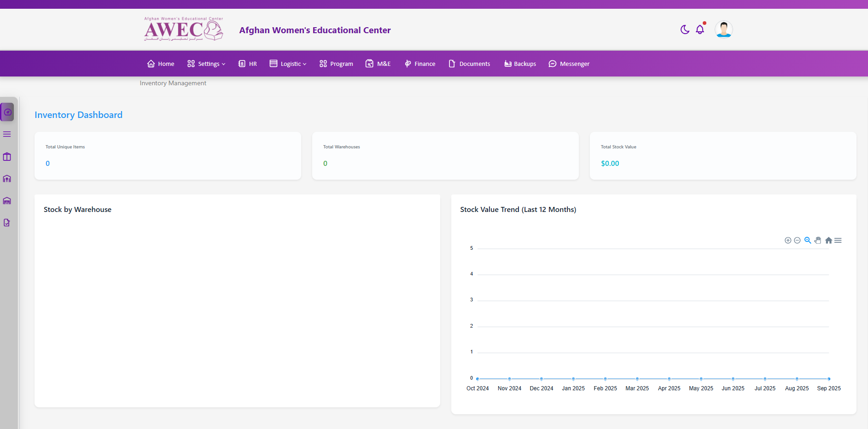Screen dimensions: 868x429
Task: Zoom in on the Stock Value Trend chart
Action: 787,240
